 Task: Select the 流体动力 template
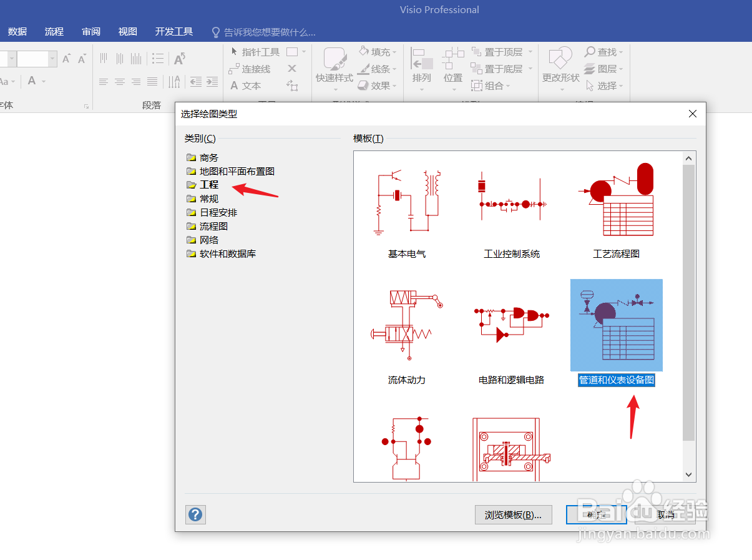407,334
